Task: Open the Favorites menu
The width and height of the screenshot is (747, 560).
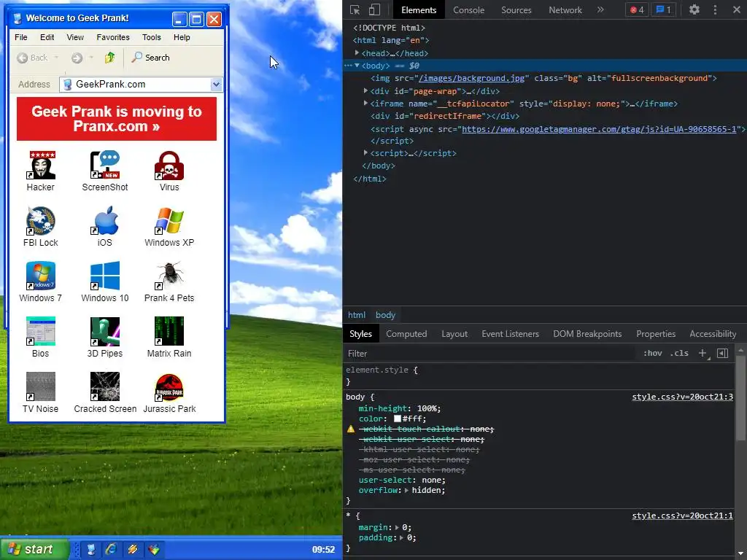Action: click(113, 37)
